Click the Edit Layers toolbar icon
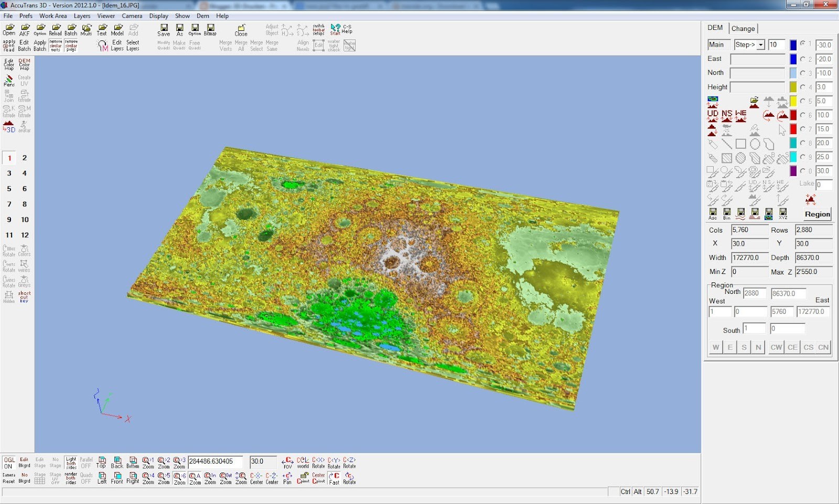The image size is (839, 504). pos(117,46)
